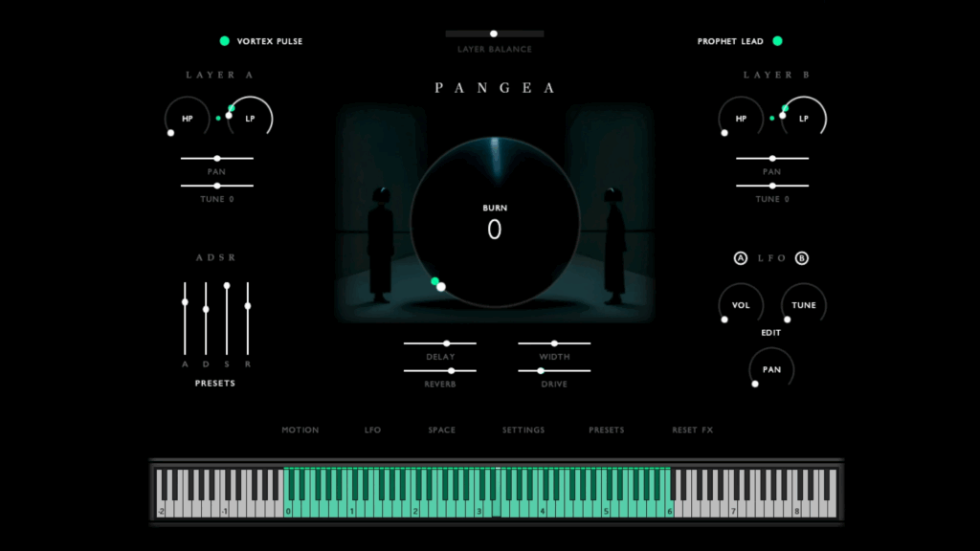Click the LFO PAN knob
This screenshot has width=980, height=551.
[x=771, y=369]
